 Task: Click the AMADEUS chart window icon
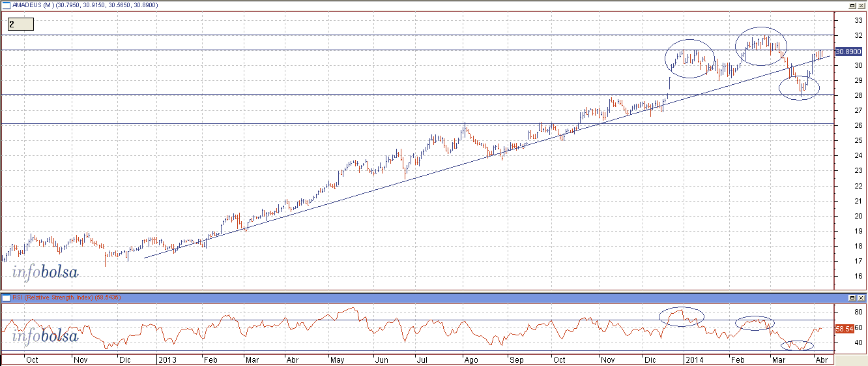click(5, 5)
